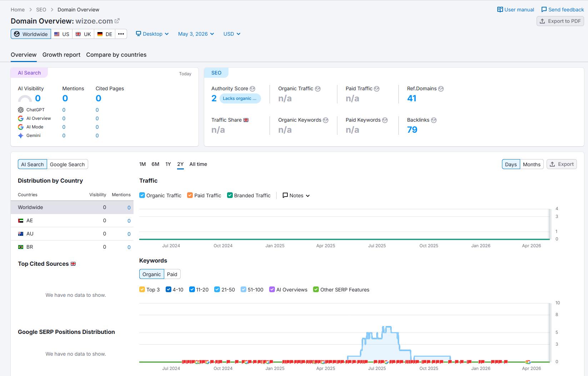Screen dimensions: 588x376
Task: Select the Google Search toggle tab
Action: tap(67, 164)
